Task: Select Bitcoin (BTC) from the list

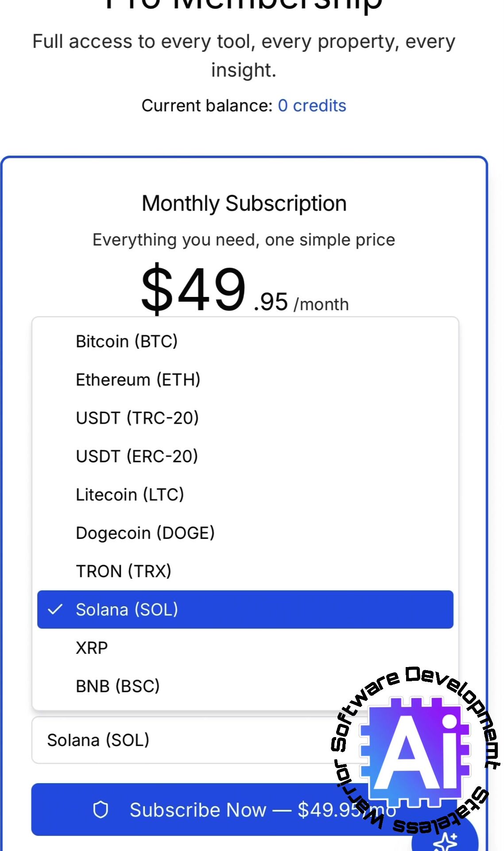Action: (127, 342)
